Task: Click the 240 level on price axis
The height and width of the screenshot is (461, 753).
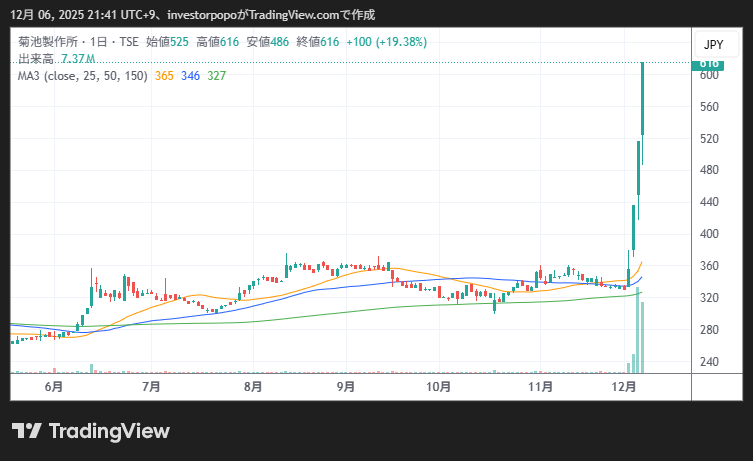Action: pyautogui.click(x=709, y=362)
